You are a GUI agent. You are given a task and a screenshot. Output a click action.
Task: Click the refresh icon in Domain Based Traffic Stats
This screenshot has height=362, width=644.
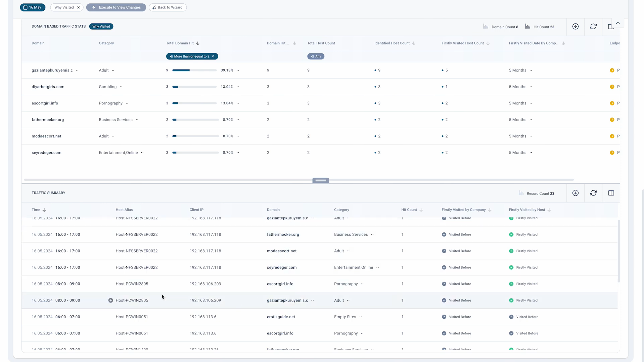coord(593,27)
